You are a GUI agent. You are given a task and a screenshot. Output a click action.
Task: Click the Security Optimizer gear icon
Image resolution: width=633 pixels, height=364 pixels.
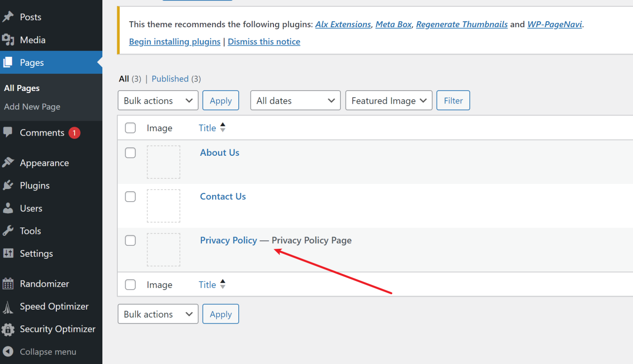(x=8, y=329)
